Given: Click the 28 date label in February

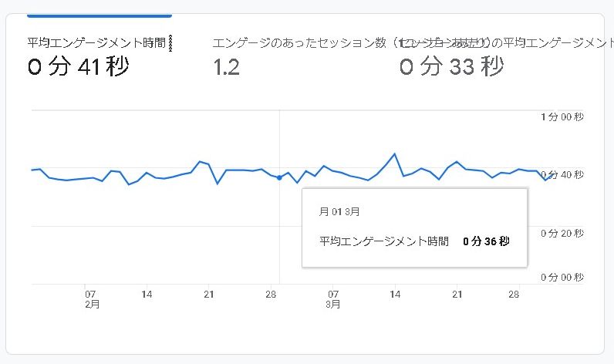Looking at the screenshot, I should 271,294.
